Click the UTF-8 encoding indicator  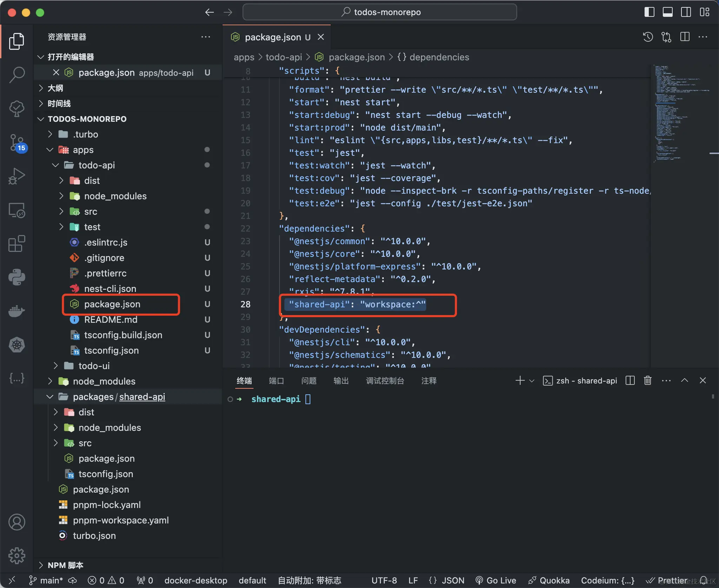(384, 581)
